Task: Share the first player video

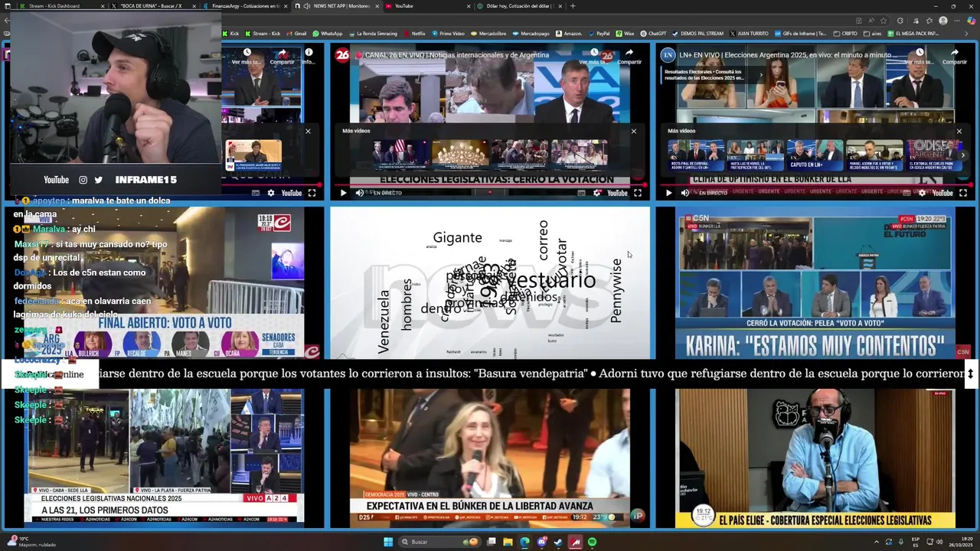Action: point(282,56)
